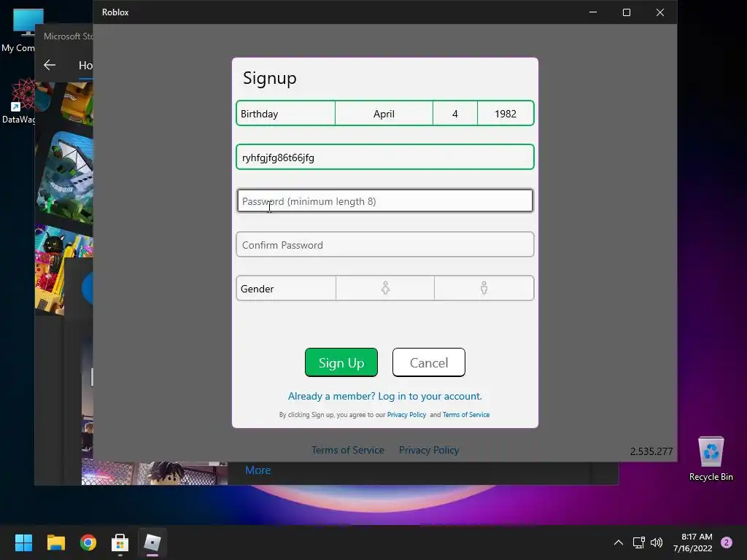Show hidden system tray icons
Screen dimensions: 747x560
pos(619,542)
